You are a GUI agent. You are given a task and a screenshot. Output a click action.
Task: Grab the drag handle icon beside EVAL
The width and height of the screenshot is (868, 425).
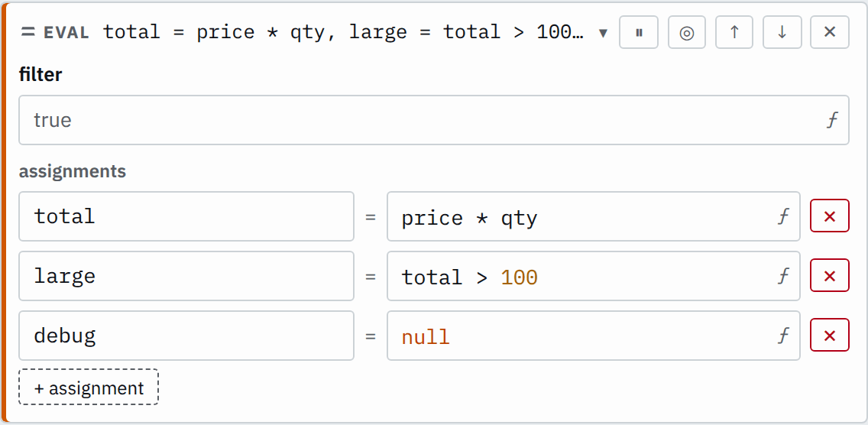28,32
